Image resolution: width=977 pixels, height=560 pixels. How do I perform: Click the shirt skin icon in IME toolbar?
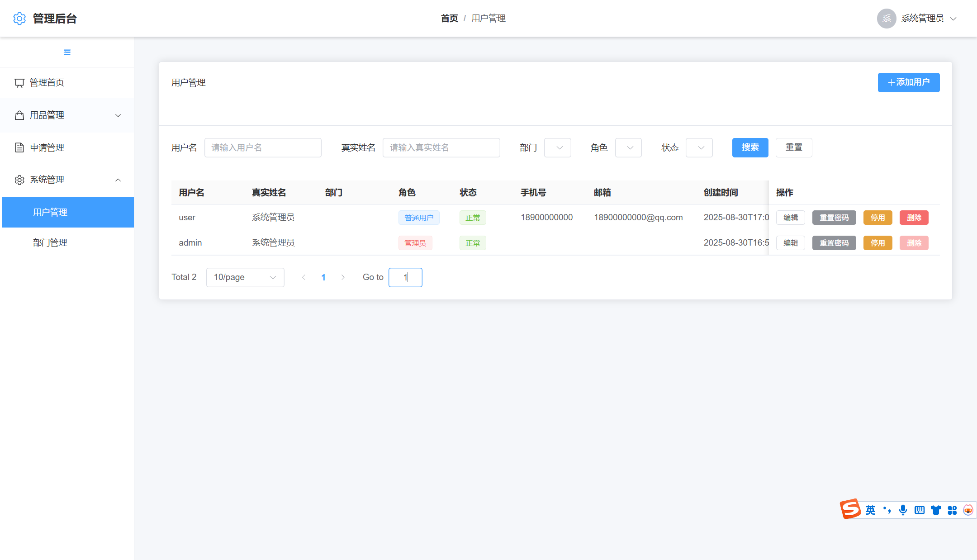(935, 510)
